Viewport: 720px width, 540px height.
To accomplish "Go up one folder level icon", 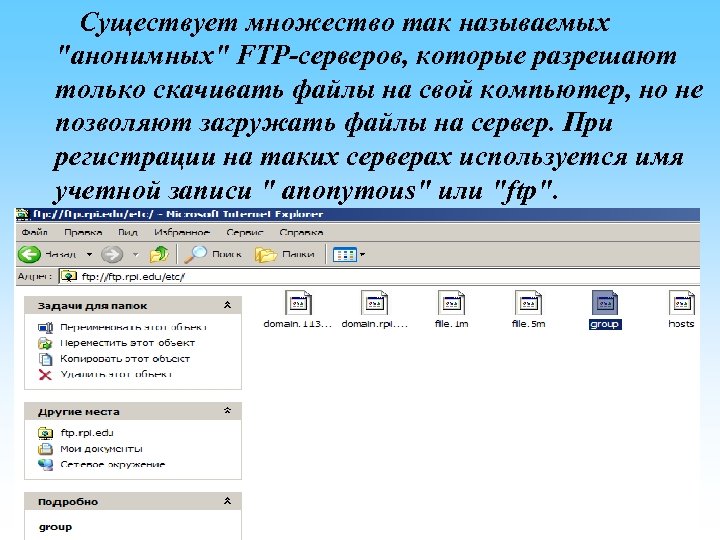I will coord(159,254).
